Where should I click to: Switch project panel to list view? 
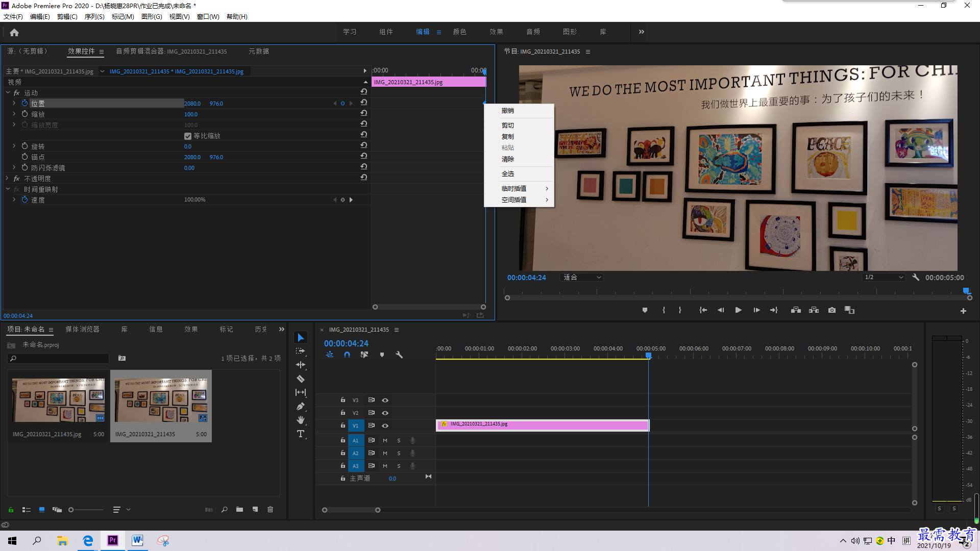pyautogui.click(x=27, y=509)
